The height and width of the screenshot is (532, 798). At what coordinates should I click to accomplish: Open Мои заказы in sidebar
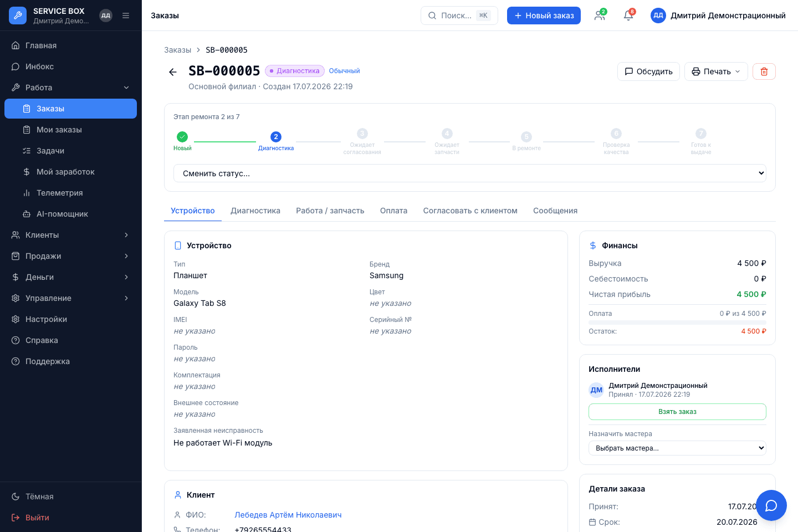click(71, 130)
